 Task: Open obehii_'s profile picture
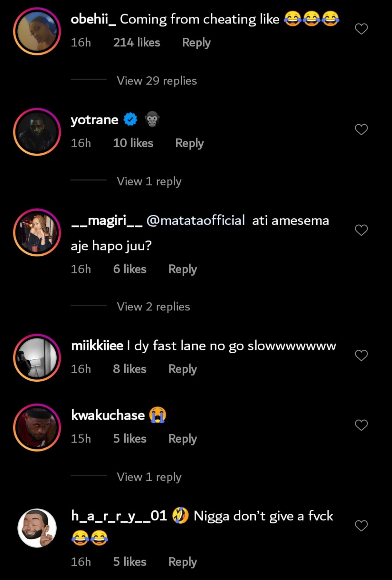37,31
